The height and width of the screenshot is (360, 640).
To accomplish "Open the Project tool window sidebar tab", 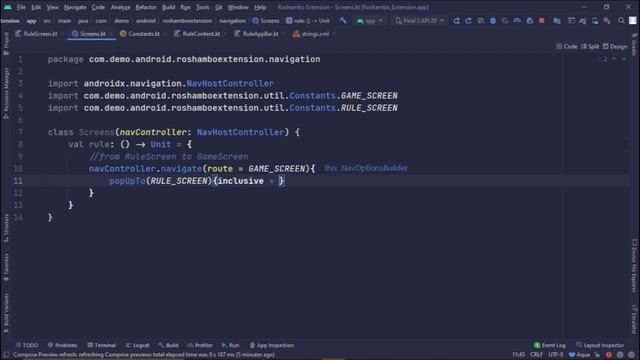I will pos(6,43).
